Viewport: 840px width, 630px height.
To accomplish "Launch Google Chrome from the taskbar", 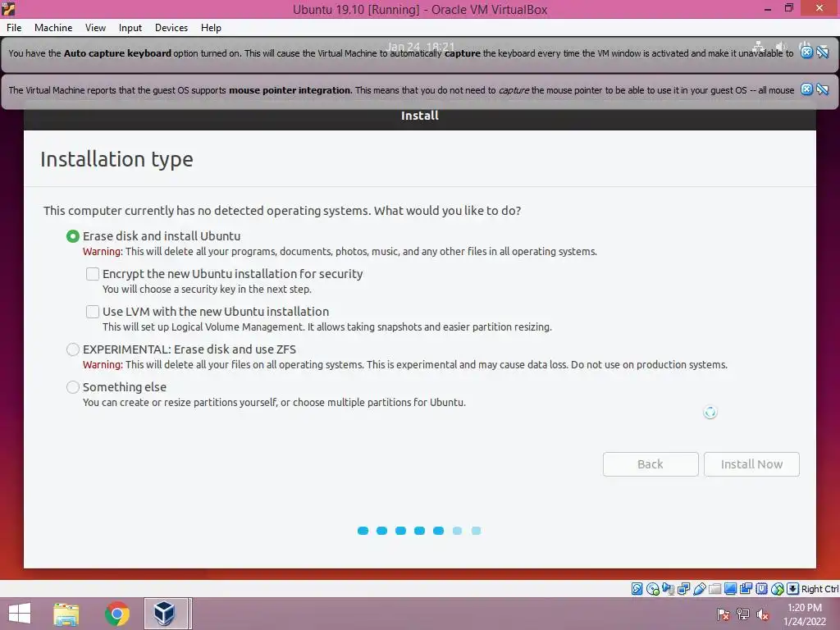I will 117,614.
